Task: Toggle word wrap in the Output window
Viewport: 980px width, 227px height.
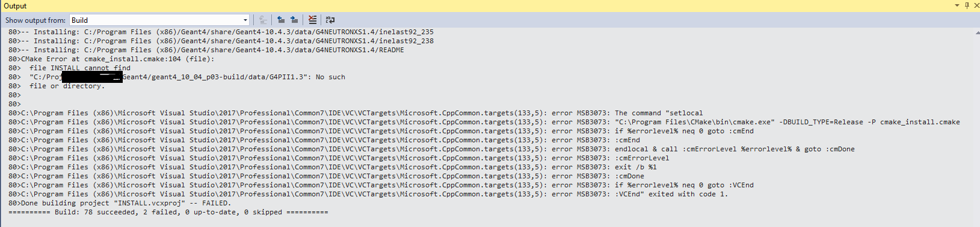Action: click(330, 20)
